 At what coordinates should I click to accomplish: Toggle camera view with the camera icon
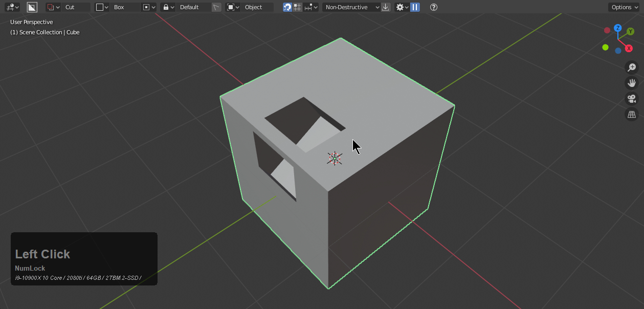tap(632, 99)
